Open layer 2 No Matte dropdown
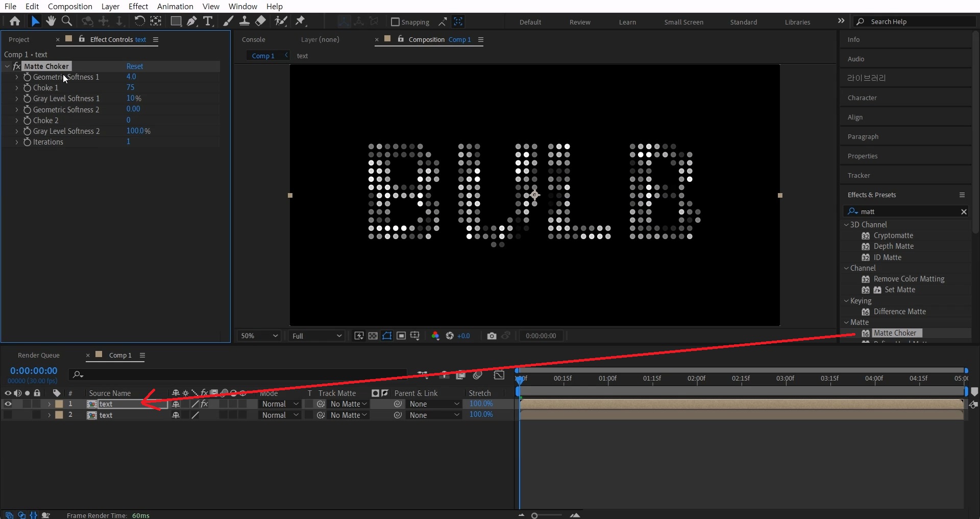The width and height of the screenshot is (980, 519). (x=349, y=415)
